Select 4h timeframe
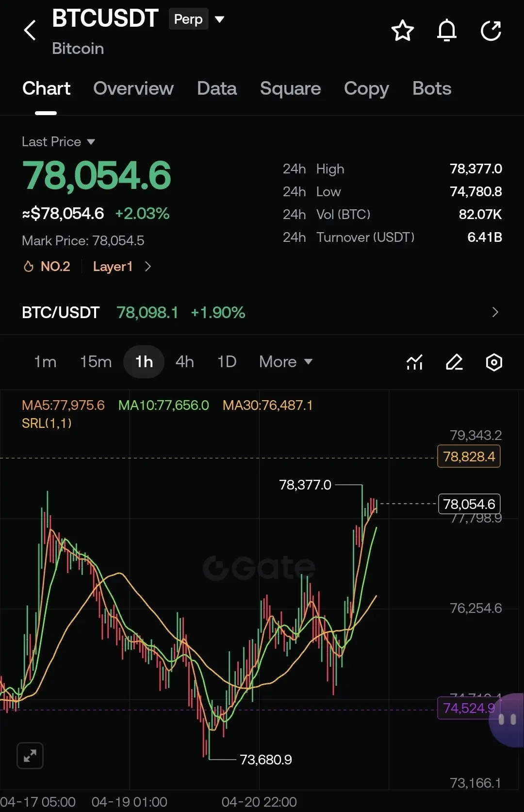Image resolution: width=524 pixels, height=812 pixels. coord(185,362)
